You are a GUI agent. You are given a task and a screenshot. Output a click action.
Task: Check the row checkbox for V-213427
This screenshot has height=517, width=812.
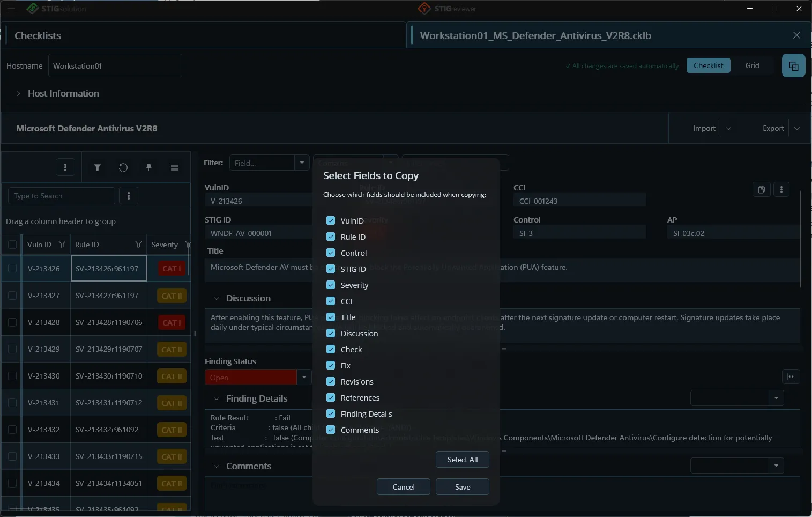pos(12,296)
